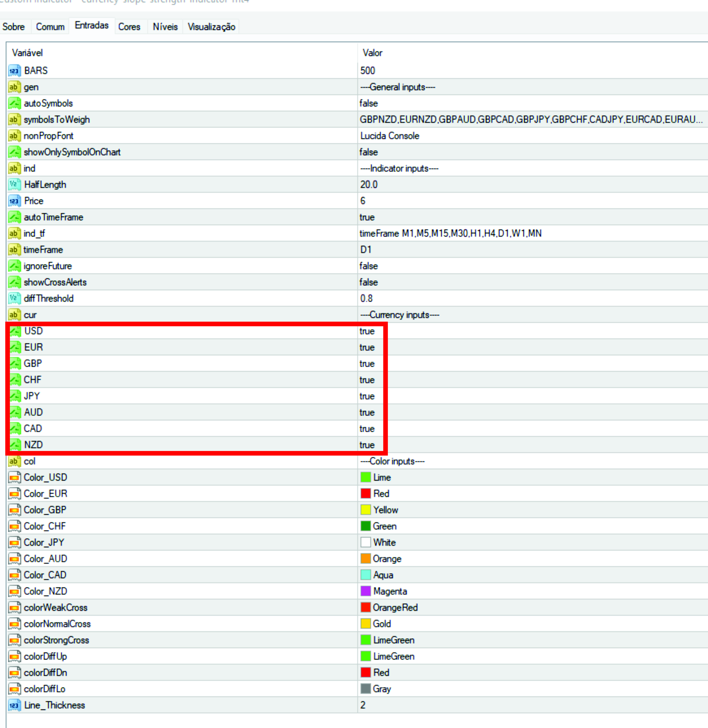Screen dimensions: 708x728
Task: Click the boolean icon beside autoSymbols
Action: [x=14, y=103]
